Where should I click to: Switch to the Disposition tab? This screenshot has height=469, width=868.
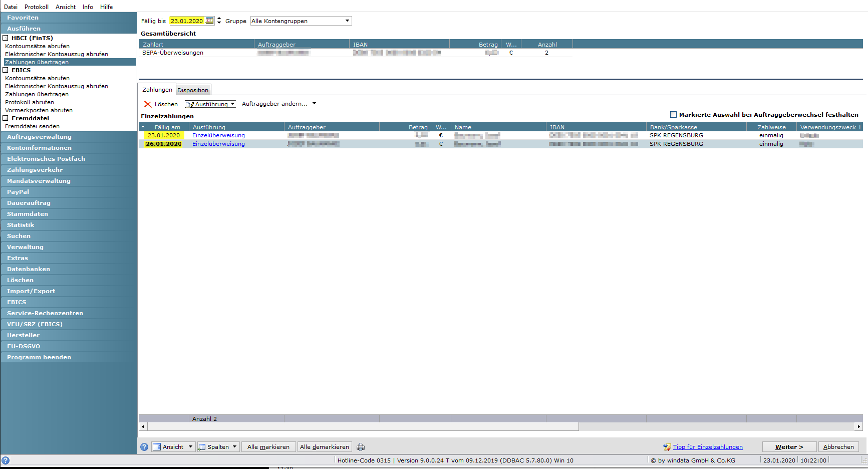click(x=193, y=90)
